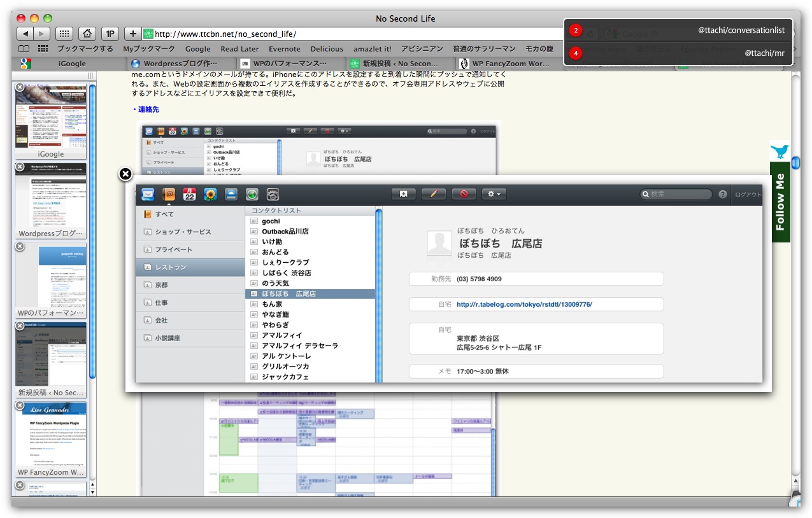Open the Mail icon in MobileMe toolbar

coord(148,194)
